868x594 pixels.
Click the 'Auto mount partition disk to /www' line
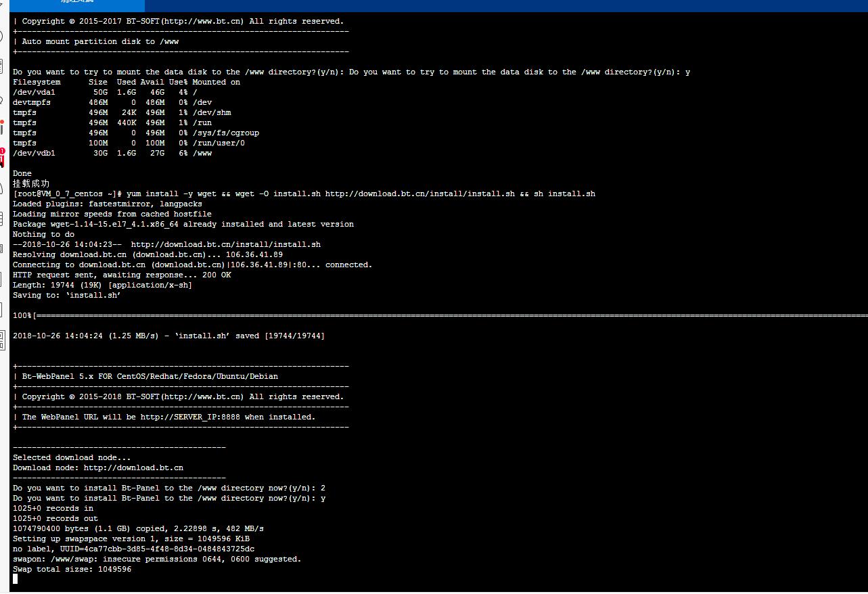pyautogui.click(x=100, y=41)
